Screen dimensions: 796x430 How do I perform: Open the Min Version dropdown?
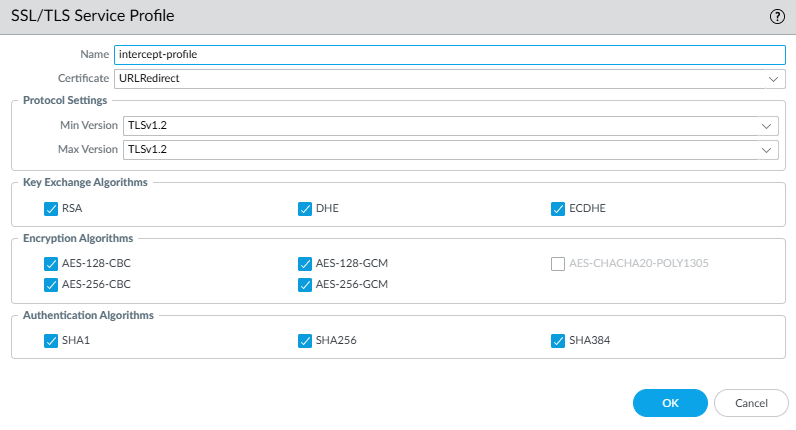coord(766,126)
